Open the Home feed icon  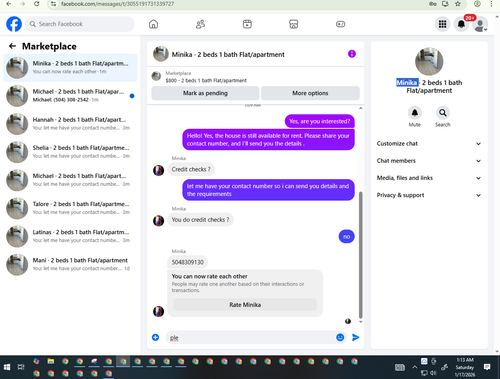pos(153,24)
